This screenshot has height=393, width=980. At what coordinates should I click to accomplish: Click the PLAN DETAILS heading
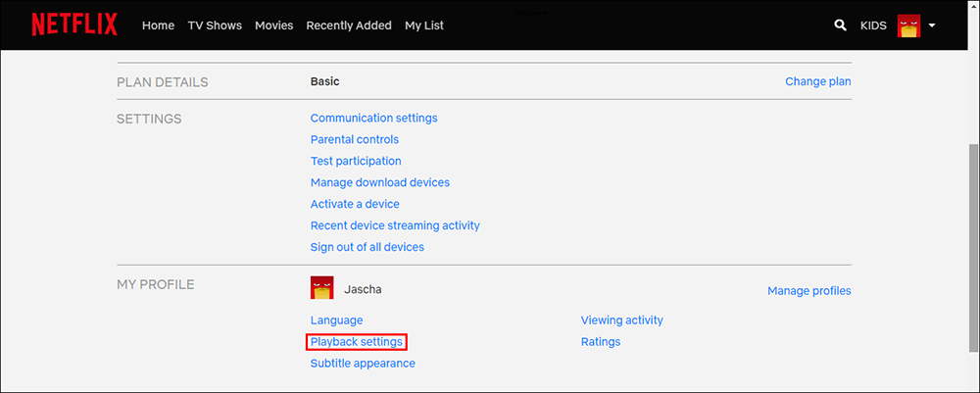[163, 82]
